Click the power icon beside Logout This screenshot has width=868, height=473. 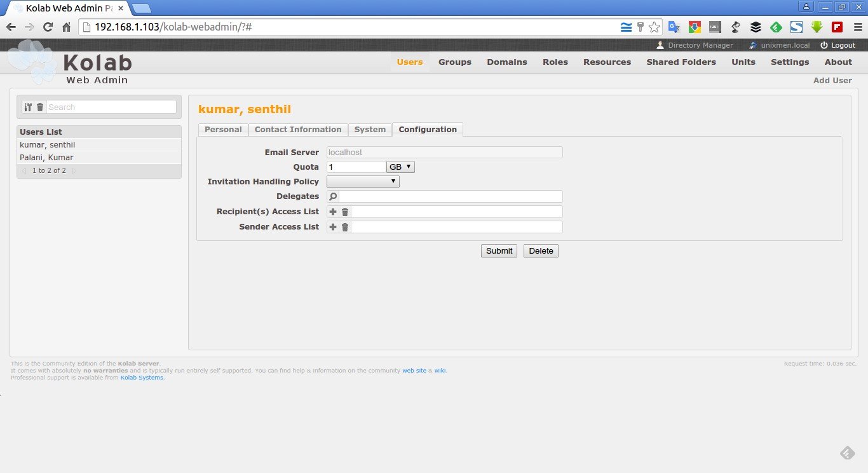(824, 45)
